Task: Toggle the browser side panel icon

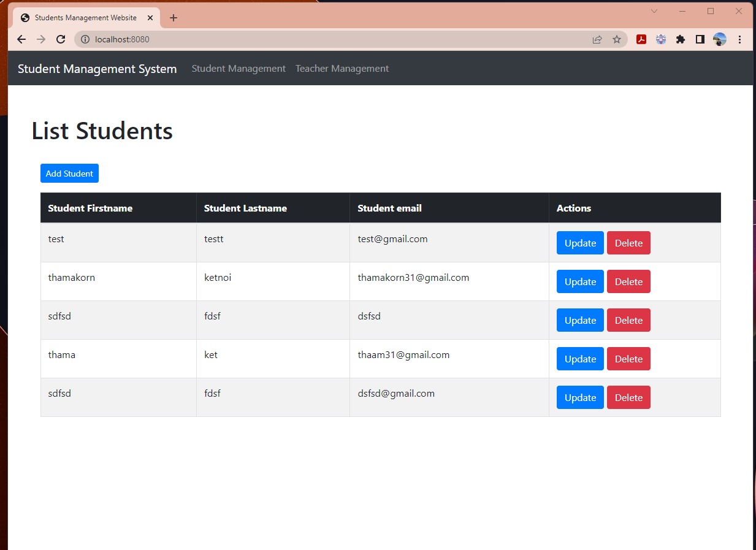Action: pos(700,39)
